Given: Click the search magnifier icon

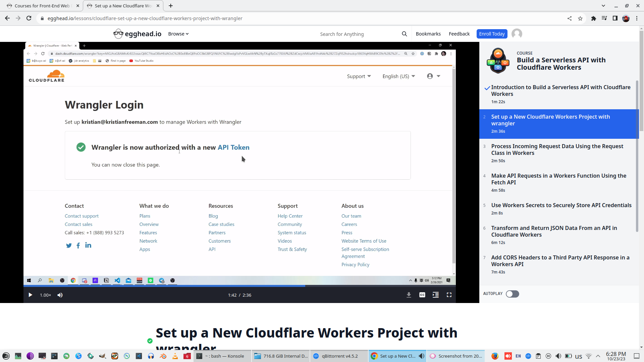Looking at the screenshot, I should click(404, 34).
